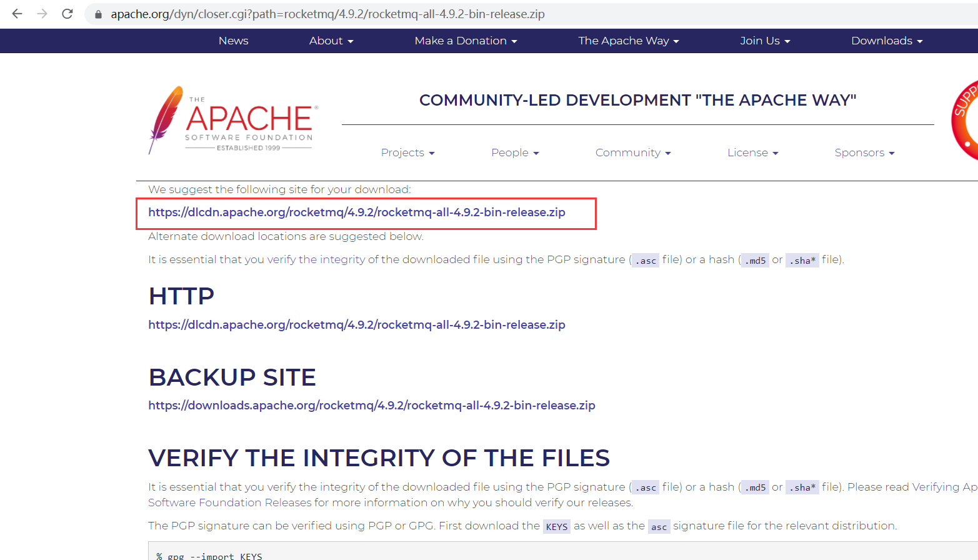Click the VERIFY THE INTEGRITY OF THE FILES heading
The width and height of the screenshot is (978, 560).
click(379, 458)
